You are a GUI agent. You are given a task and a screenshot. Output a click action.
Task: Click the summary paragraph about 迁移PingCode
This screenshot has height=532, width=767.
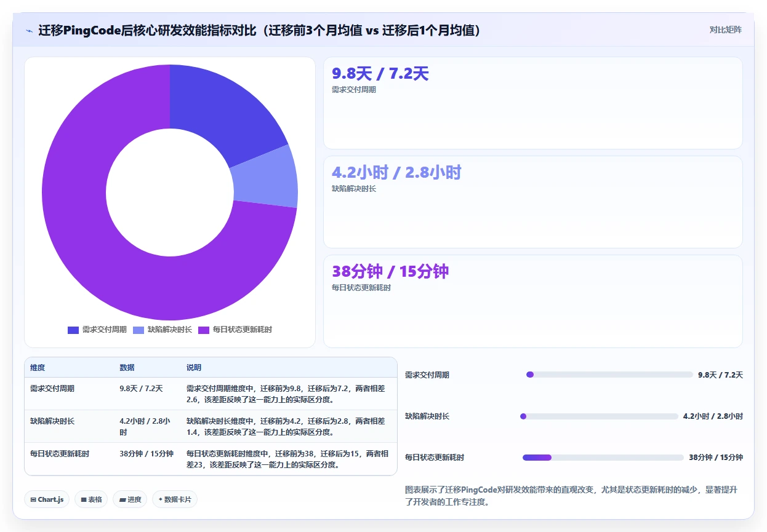[574, 496]
